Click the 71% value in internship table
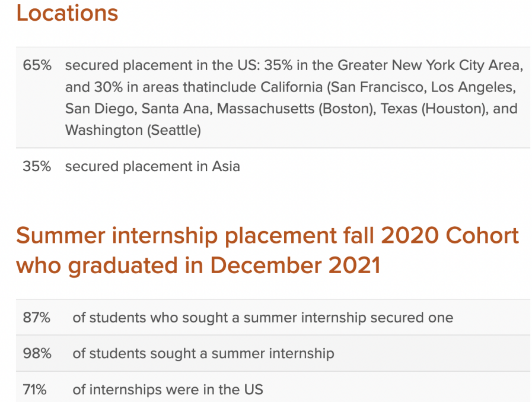The height and width of the screenshot is (402, 532). [x=34, y=390]
